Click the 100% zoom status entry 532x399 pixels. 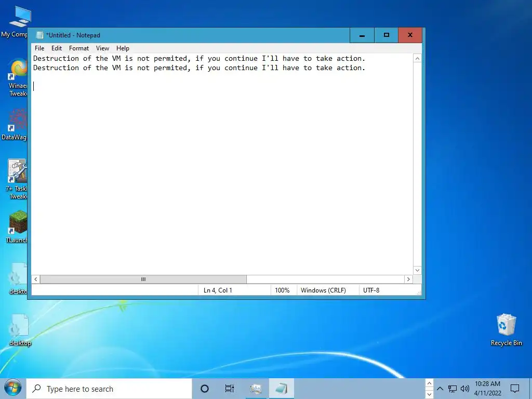tap(282, 290)
